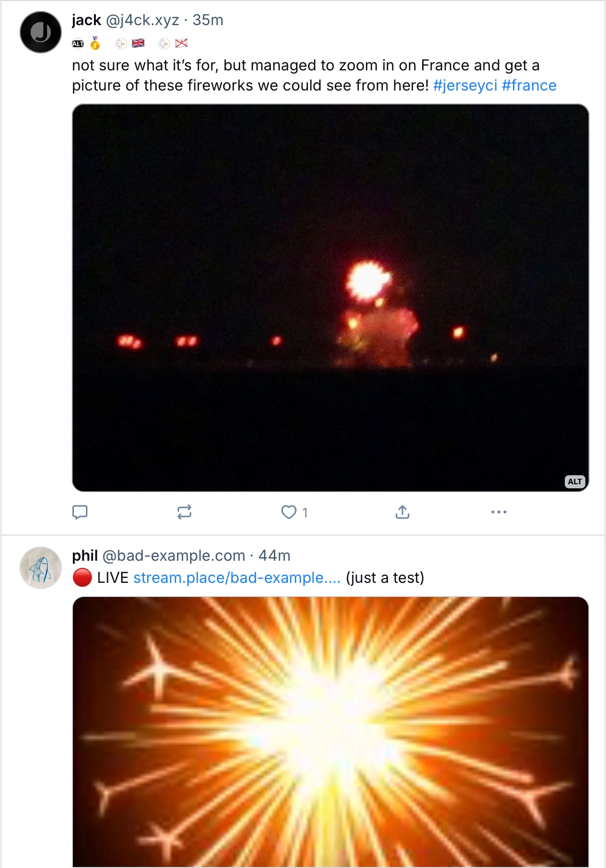606x868 pixels.
Task: Show ALT text on the fireworks photo
Action: point(575,481)
